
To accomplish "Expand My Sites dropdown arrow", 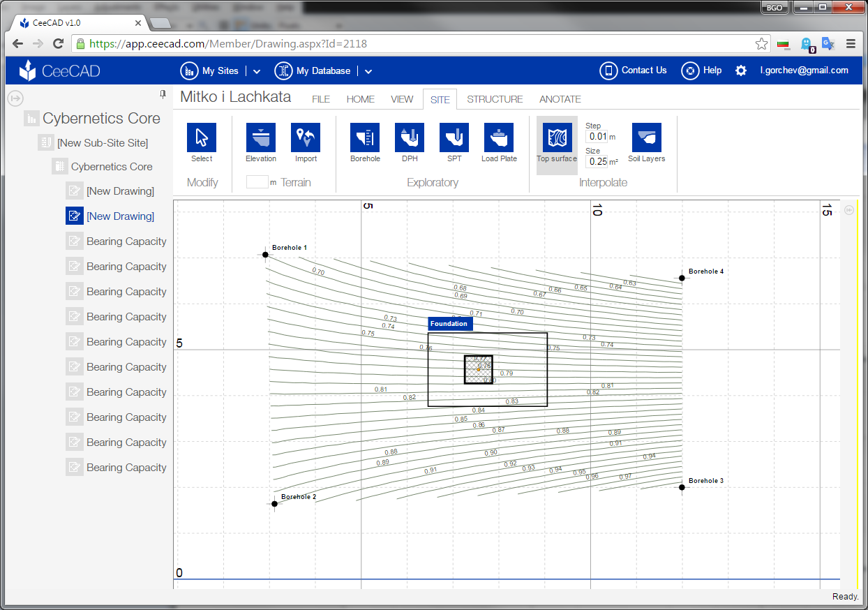I will (256, 71).
